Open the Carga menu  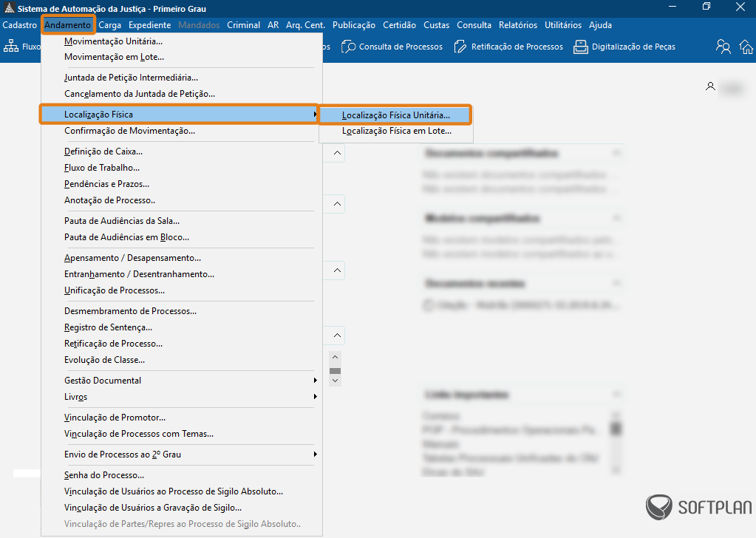[x=110, y=25]
